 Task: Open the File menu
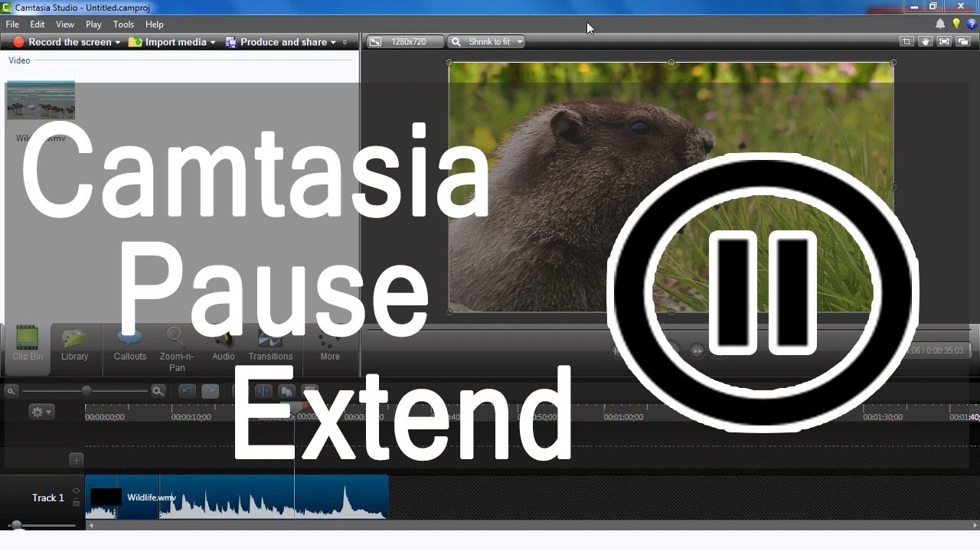tap(12, 24)
